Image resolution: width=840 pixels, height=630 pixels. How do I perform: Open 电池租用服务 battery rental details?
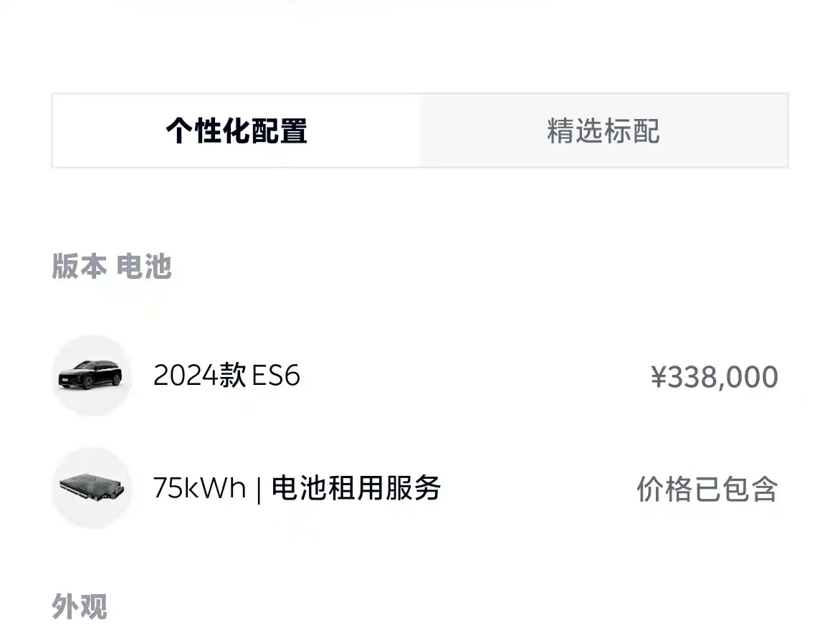pyautogui.click(x=355, y=488)
